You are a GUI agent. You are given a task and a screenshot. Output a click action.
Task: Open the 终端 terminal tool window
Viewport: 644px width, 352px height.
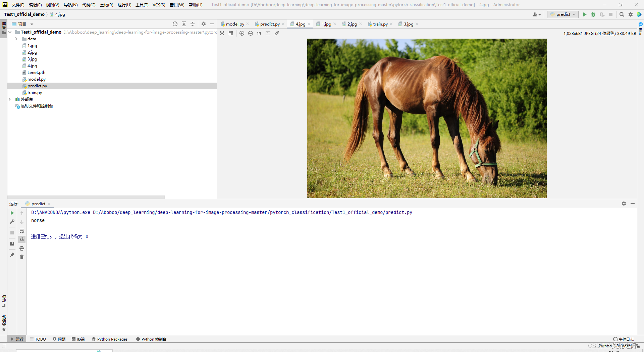coord(78,339)
